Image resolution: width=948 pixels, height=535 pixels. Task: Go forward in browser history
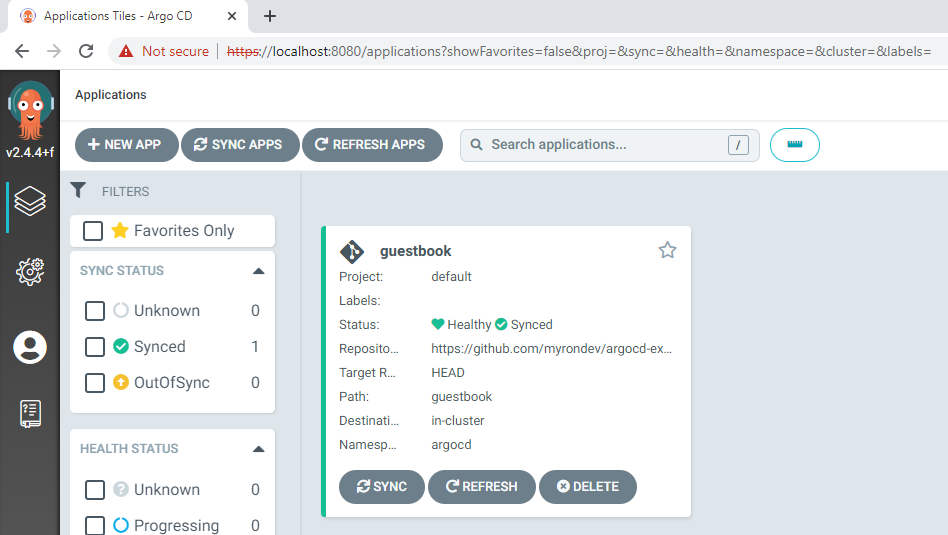[x=54, y=51]
